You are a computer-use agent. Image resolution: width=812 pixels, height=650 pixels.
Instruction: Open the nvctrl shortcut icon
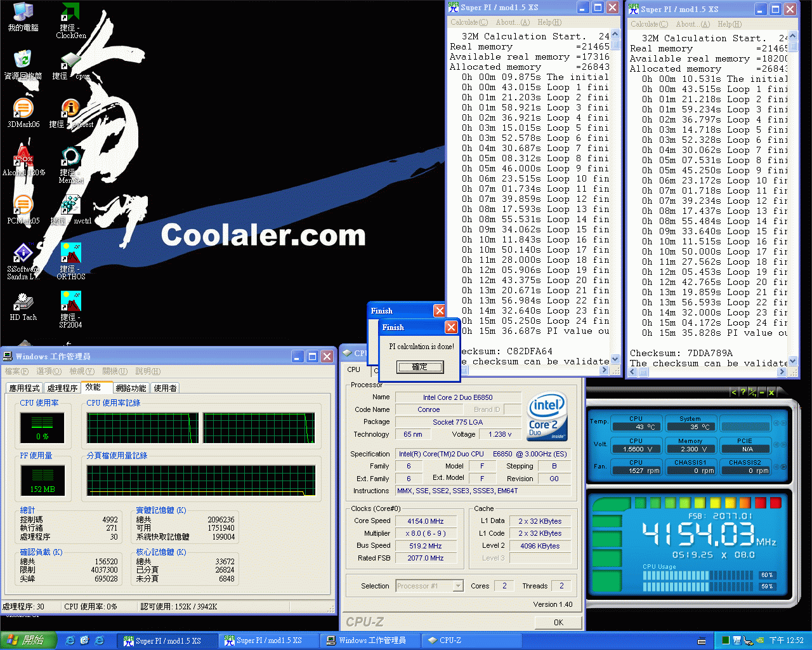(70, 210)
